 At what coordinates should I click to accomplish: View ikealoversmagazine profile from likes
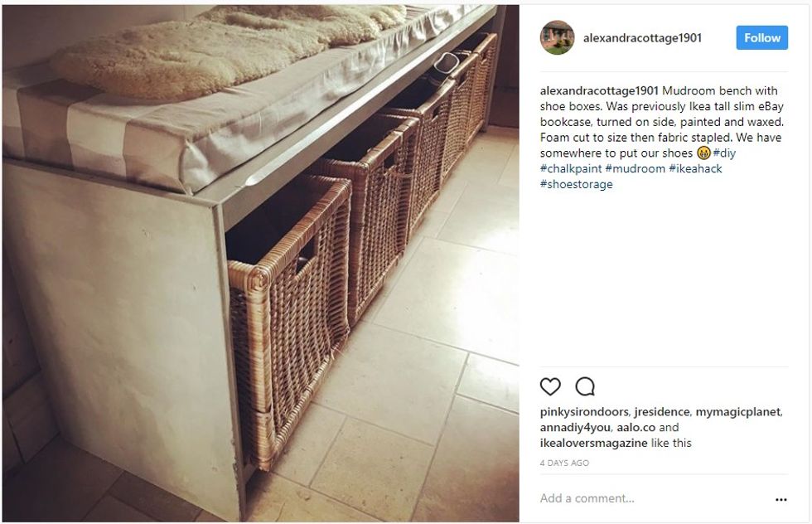click(x=593, y=443)
